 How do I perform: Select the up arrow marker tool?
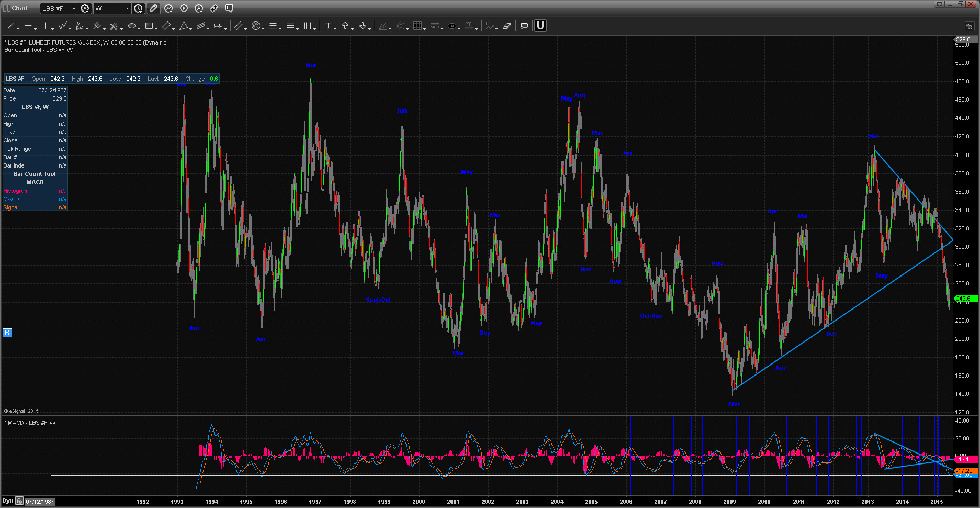click(345, 26)
